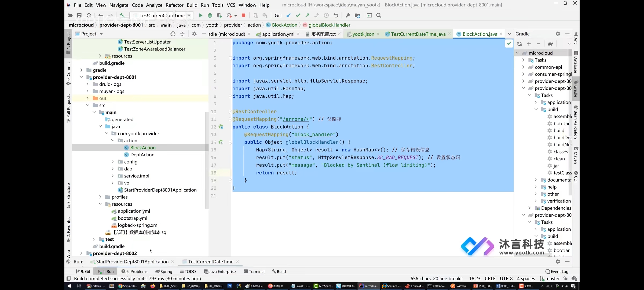Click the inspection checkmark in editor corner

point(509,44)
